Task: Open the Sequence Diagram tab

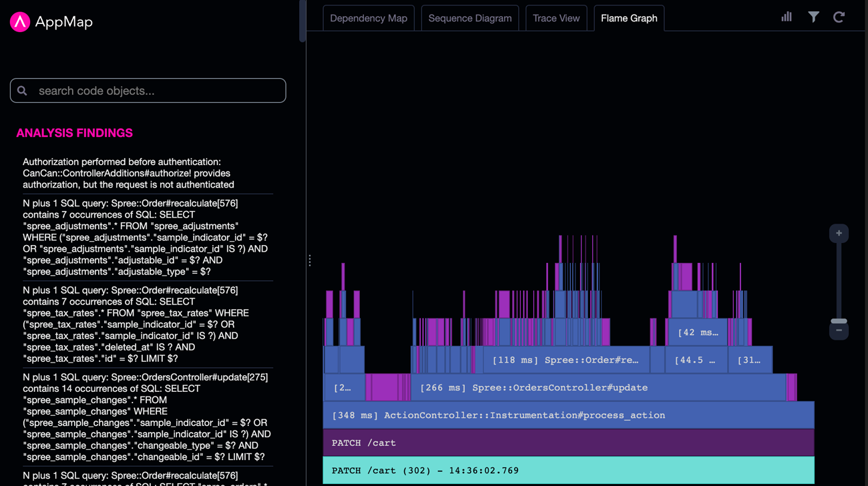Action: pos(470,18)
